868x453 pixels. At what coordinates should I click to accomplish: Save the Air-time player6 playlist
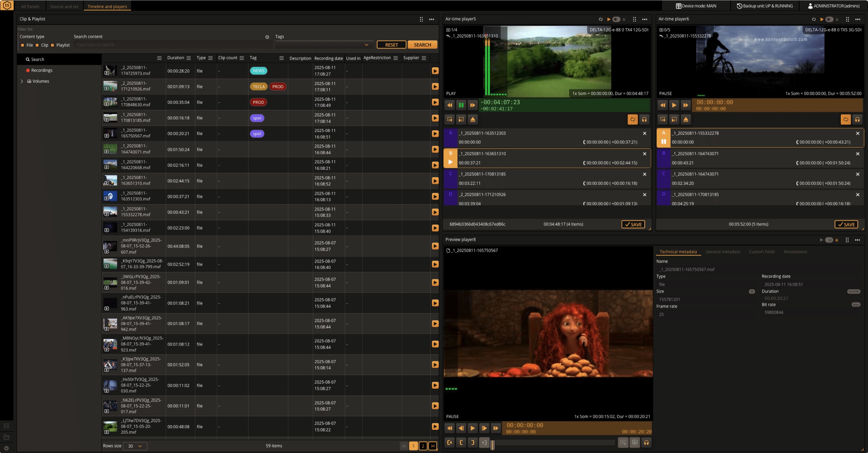point(846,224)
